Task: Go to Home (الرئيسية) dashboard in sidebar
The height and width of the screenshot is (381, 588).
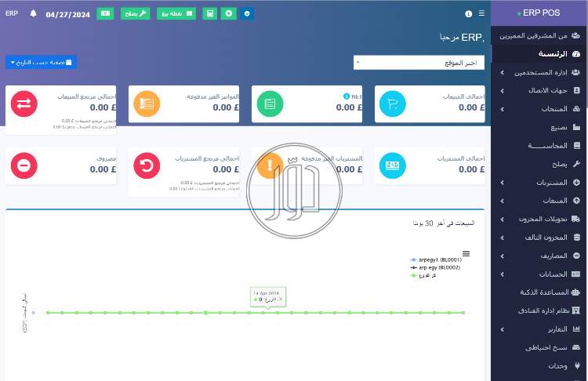Action: [x=539, y=54]
